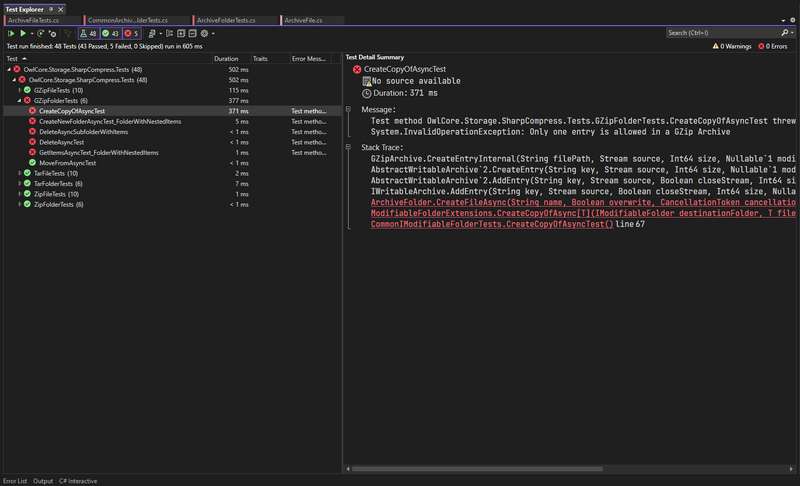800x486 pixels.
Task: Expand the ZipFolderTests node
Action: click(x=19, y=204)
